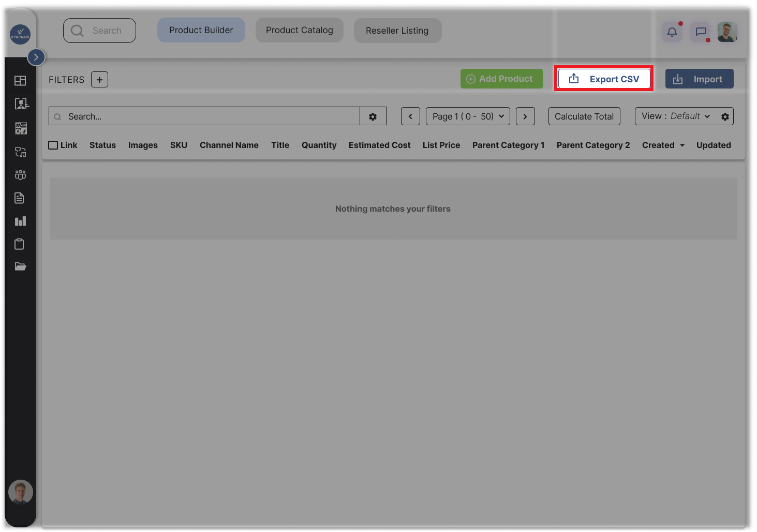
Task: Click the Calculate Total button
Action: point(584,116)
